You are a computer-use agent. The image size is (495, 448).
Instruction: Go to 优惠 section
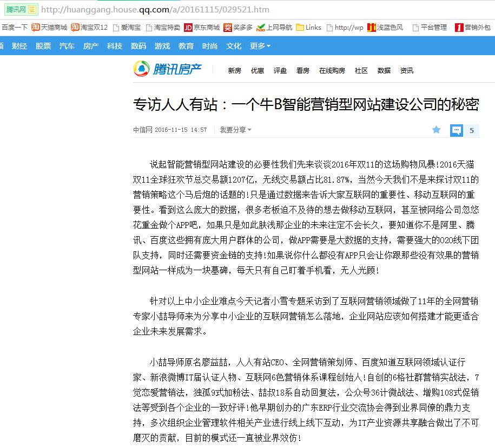coord(258,71)
